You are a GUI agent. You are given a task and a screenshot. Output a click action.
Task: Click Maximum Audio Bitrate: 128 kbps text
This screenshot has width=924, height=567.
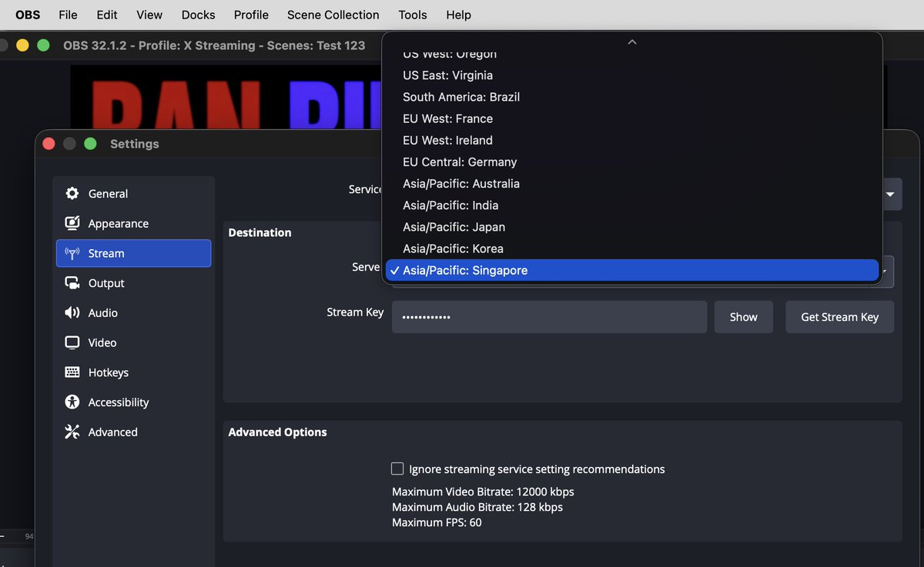tap(477, 507)
